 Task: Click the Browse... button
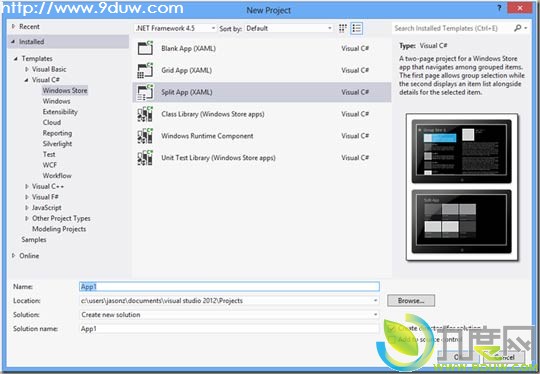click(x=411, y=301)
